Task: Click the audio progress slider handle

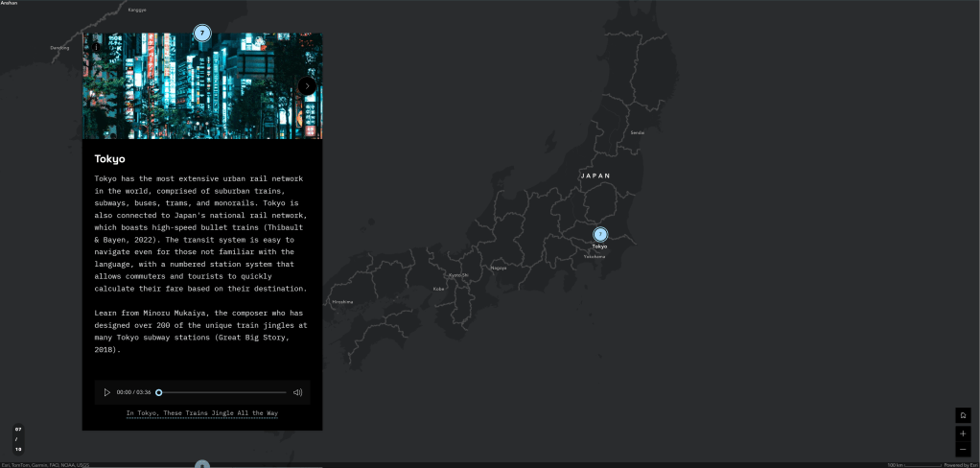Action: [x=159, y=392]
